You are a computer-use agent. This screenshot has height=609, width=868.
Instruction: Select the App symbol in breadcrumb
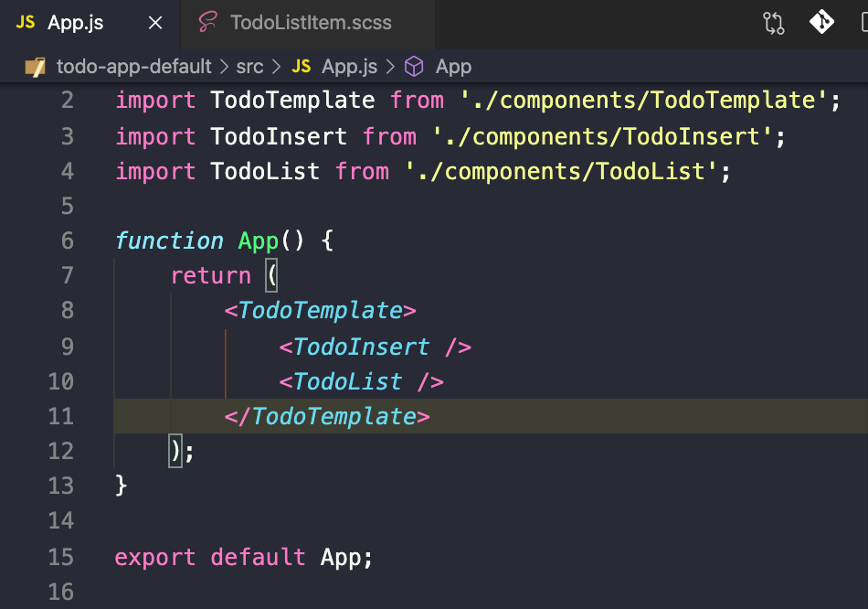pyautogui.click(x=453, y=67)
